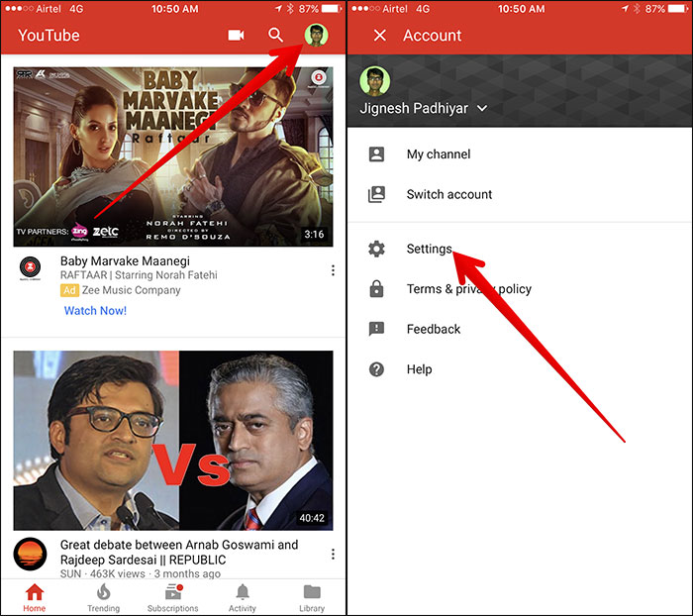This screenshot has height=616, width=693.
Task: Switch to Library tab
Action: coord(312,598)
